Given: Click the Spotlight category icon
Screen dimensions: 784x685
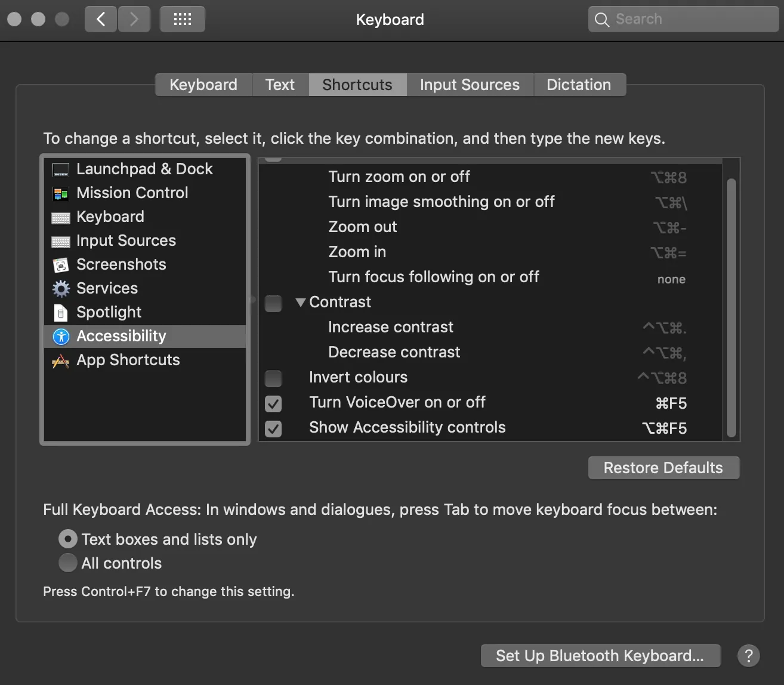Looking at the screenshot, I should click(x=61, y=313).
